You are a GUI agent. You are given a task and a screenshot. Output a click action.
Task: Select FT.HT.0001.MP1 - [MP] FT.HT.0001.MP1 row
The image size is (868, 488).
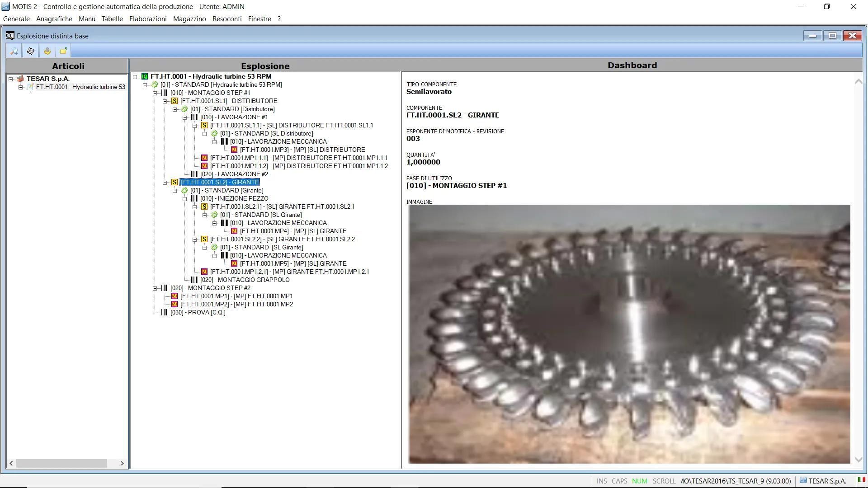click(236, 296)
